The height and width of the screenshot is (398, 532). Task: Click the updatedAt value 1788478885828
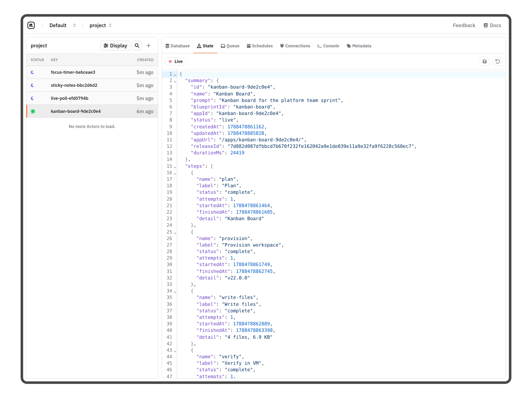click(246, 133)
